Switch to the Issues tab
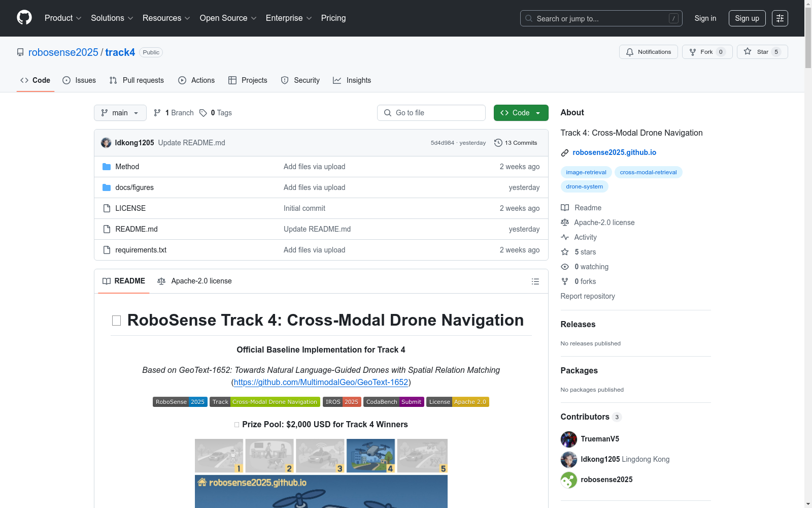 [79, 80]
